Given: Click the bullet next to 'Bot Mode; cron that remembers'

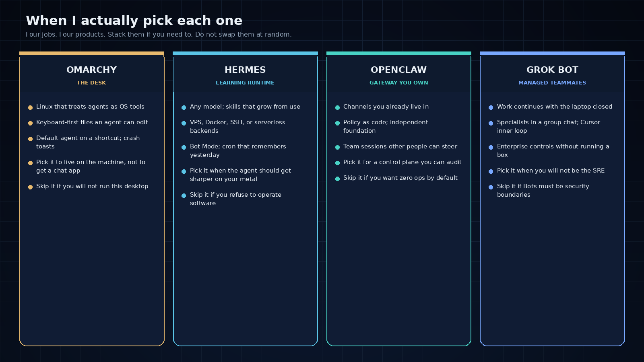Looking at the screenshot, I should pos(184,147).
